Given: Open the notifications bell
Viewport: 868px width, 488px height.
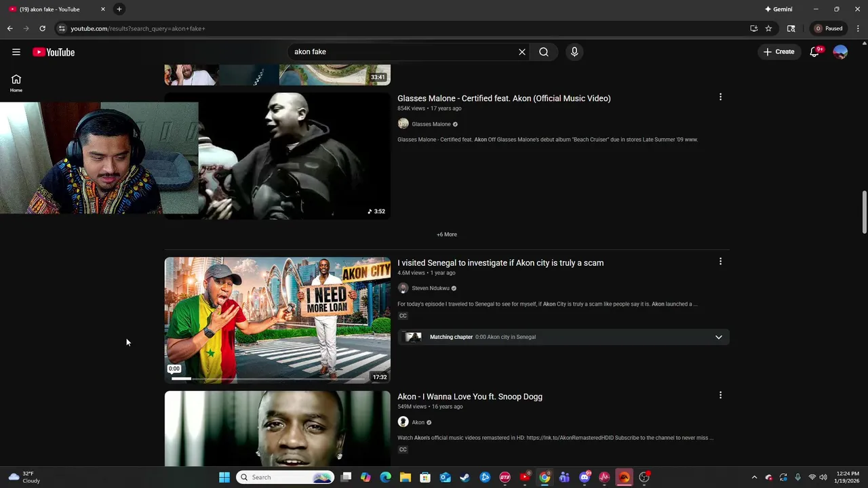Looking at the screenshot, I should point(815,52).
